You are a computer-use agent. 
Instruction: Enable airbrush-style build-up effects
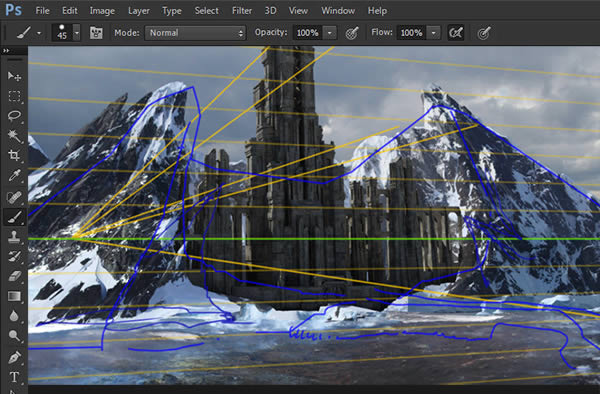point(456,33)
